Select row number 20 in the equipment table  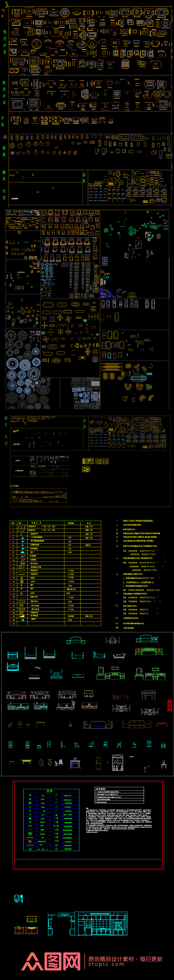(14, 597)
